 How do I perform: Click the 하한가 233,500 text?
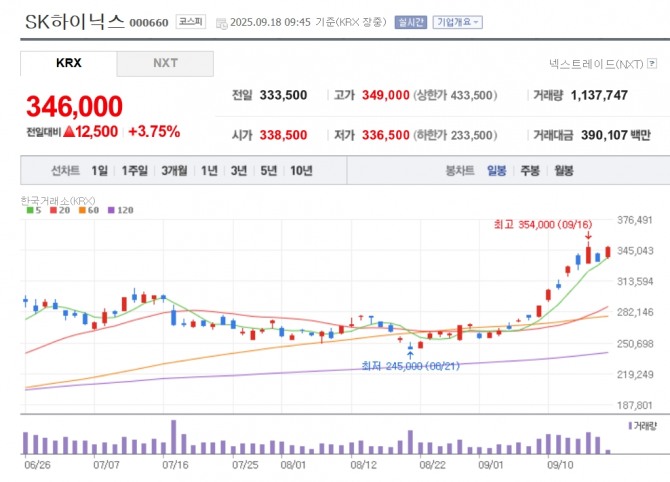click(455, 135)
